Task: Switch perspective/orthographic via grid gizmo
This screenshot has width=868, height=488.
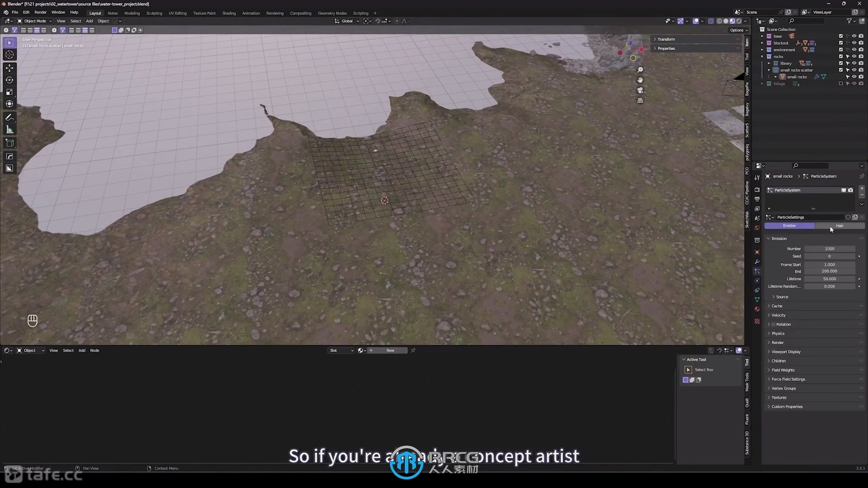Action: 640,101
